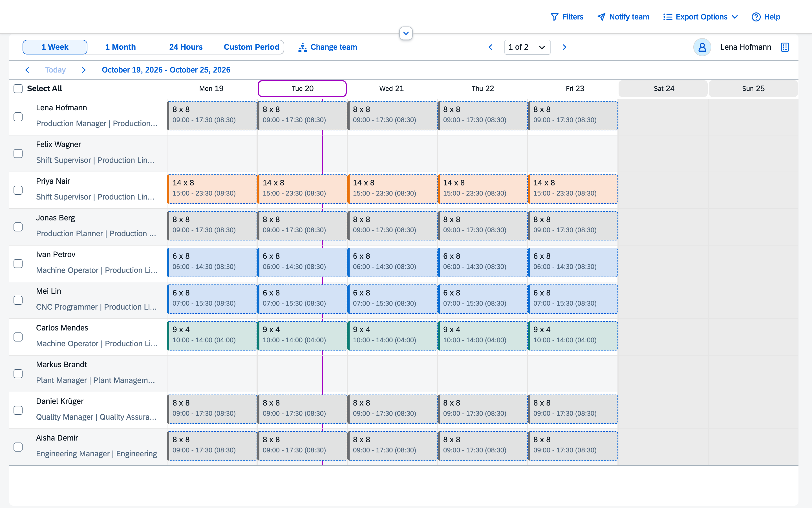Select the highlighted Tue 20 column header
This screenshot has width=812, height=508.
[302, 89]
